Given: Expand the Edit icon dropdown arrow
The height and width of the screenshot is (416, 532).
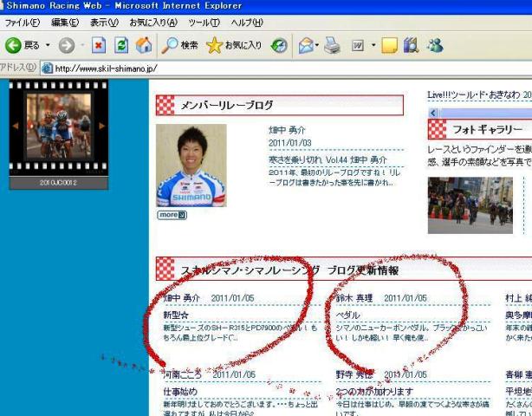Looking at the screenshot, I should tap(373, 45).
